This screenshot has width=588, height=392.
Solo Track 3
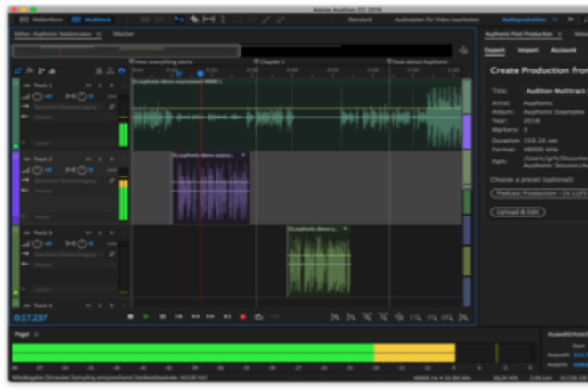point(100,233)
